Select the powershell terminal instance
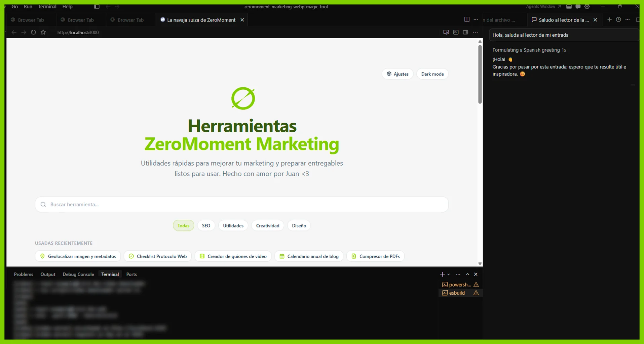The image size is (644, 344). [460, 285]
